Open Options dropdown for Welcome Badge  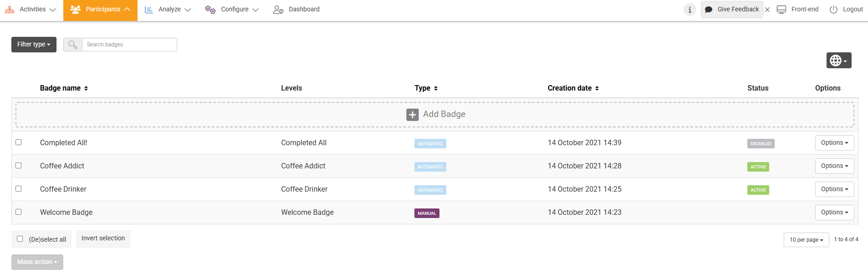coord(834,213)
